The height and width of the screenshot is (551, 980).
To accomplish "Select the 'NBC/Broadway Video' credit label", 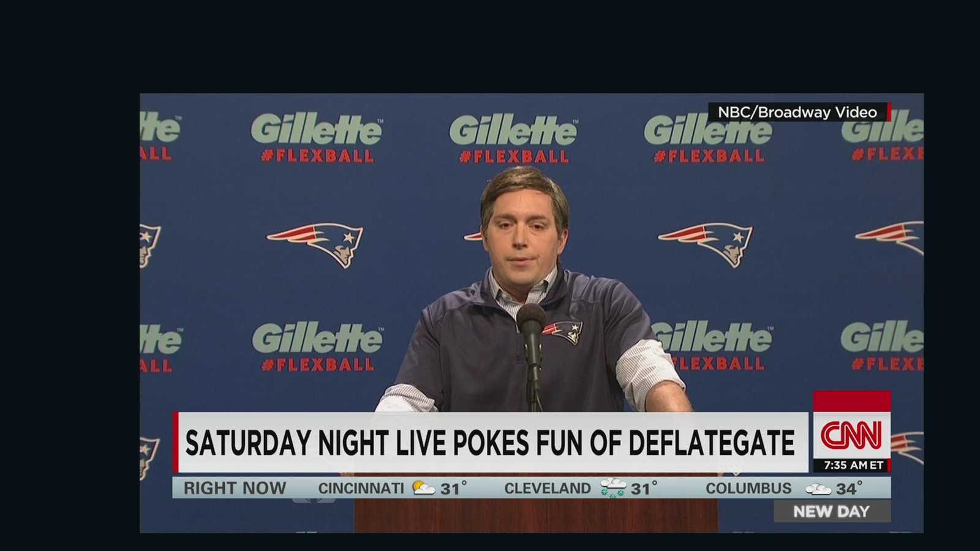I will tap(797, 112).
